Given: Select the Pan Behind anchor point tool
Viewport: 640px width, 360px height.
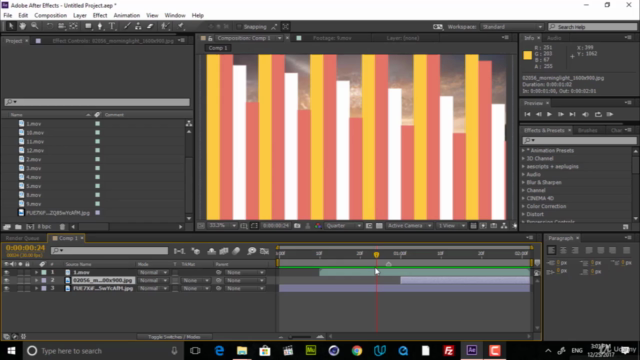Looking at the screenshot, I should click(x=73, y=26).
